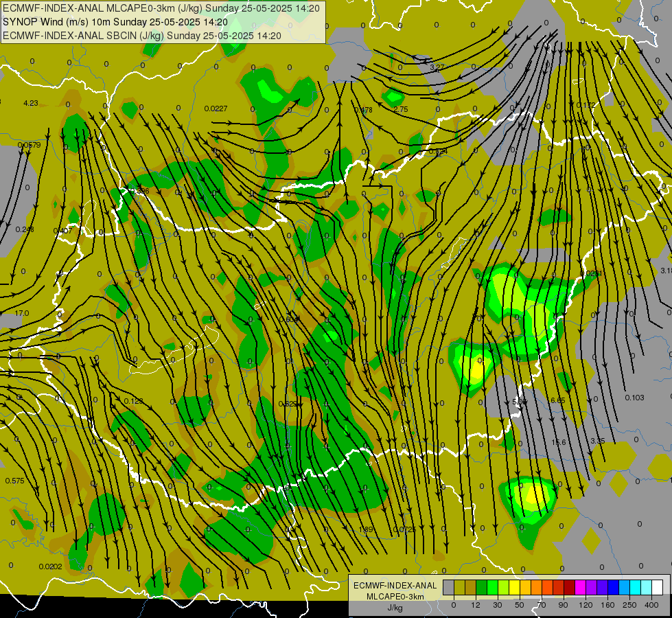Click the legend tick label 90

563,605
